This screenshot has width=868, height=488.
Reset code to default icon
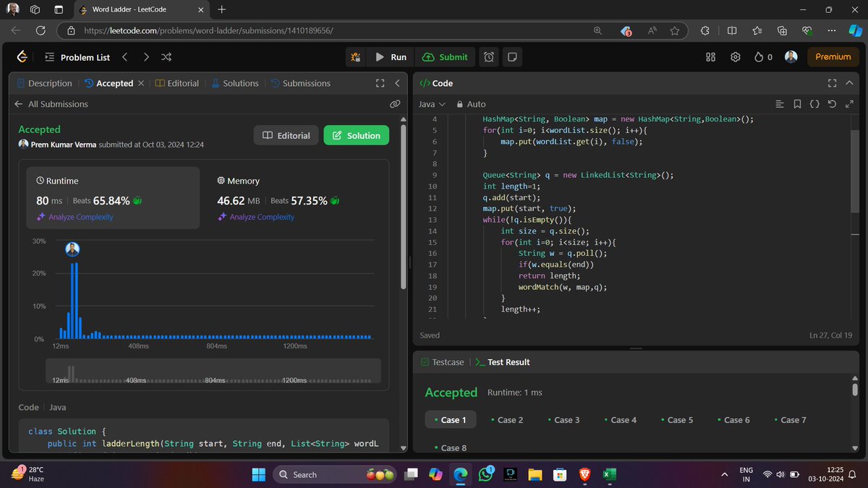(x=832, y=104)
